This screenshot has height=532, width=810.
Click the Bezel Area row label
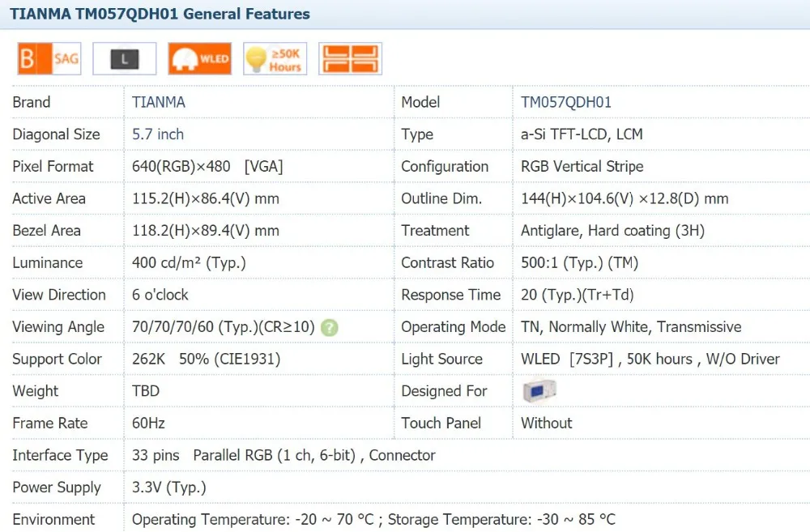[46, 230]
